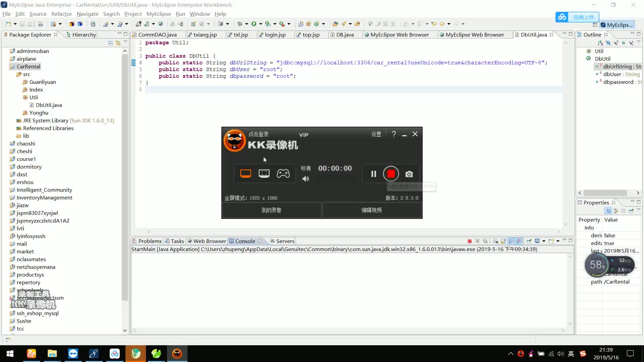Click the yellow Back navigation arrow
The width and height of the screenshot is (644, 362).
[442, 24]
